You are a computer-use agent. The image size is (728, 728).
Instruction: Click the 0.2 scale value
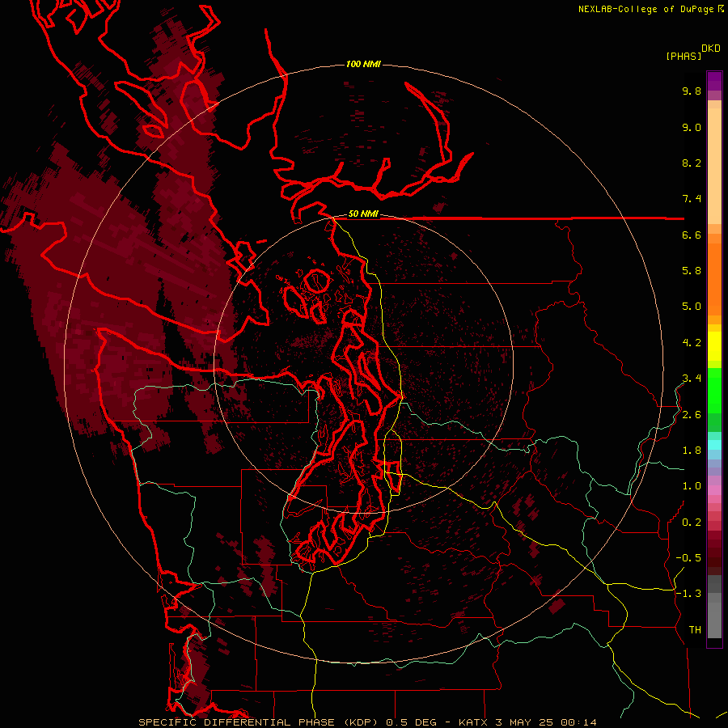pyautogui.click(x=692, y=523)
